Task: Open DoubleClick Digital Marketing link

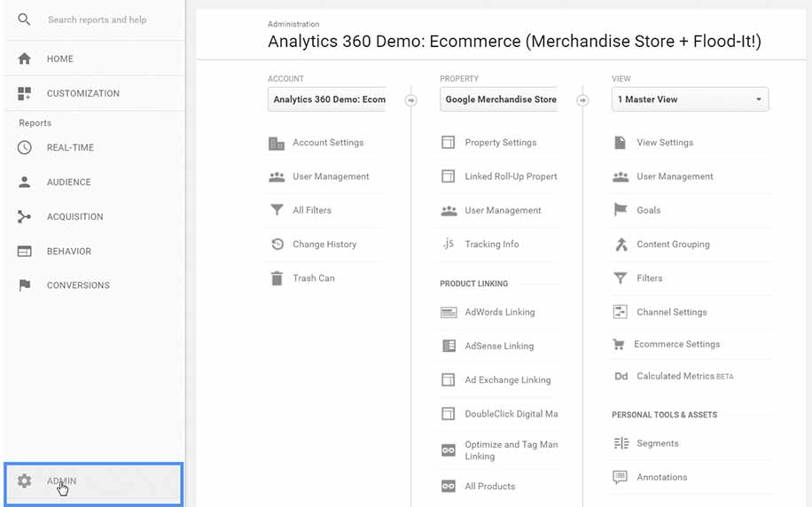Action: [511, 414]
